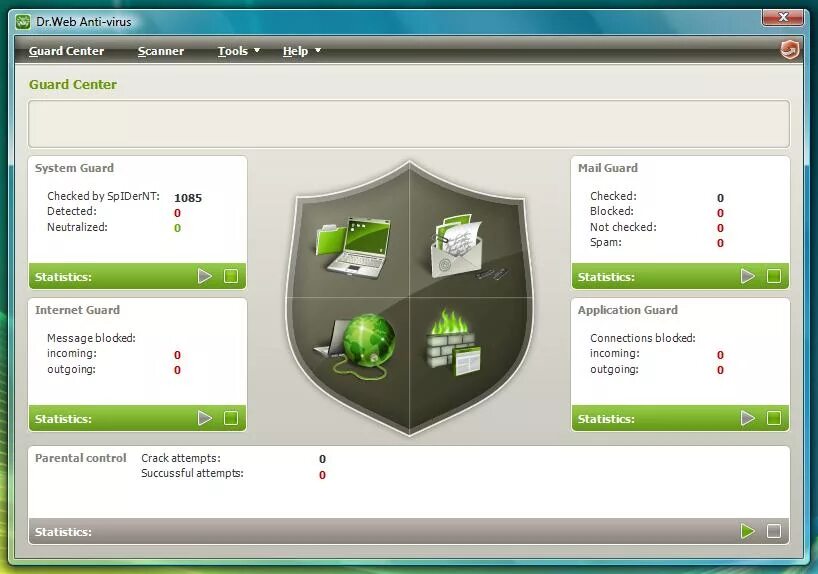Click the Crack attempts label

click(x=181, y=458)
